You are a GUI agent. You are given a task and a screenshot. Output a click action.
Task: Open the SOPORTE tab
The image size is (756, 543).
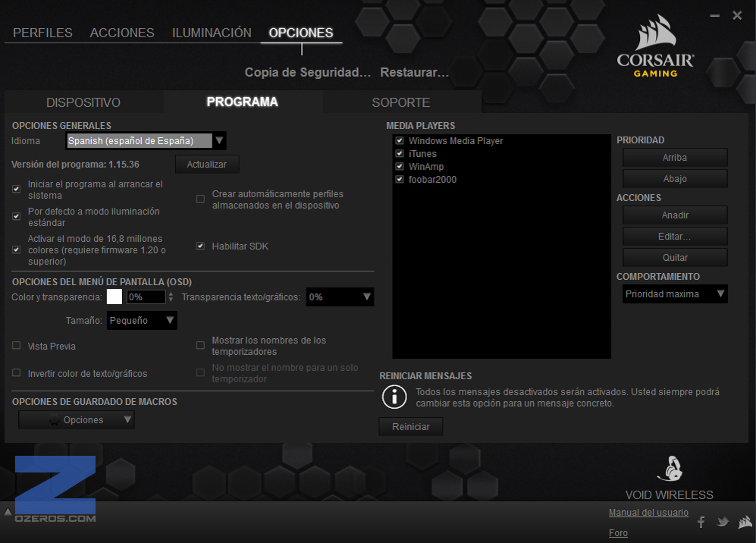(x=400, y=102)
